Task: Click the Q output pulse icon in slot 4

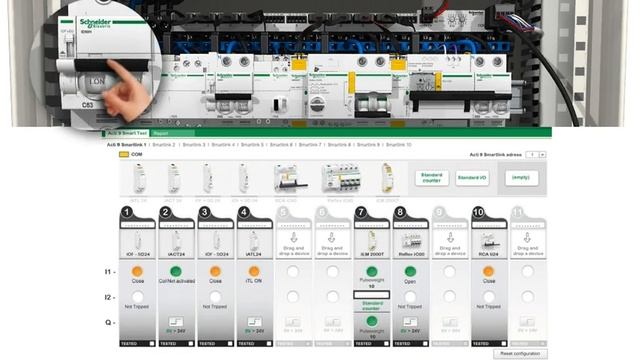Action: (254, 322)
